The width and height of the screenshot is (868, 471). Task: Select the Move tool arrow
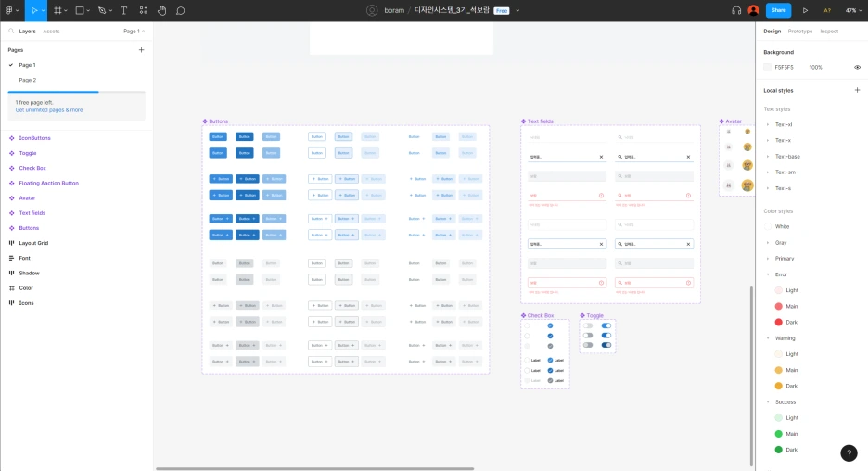[x=33, y=10]
